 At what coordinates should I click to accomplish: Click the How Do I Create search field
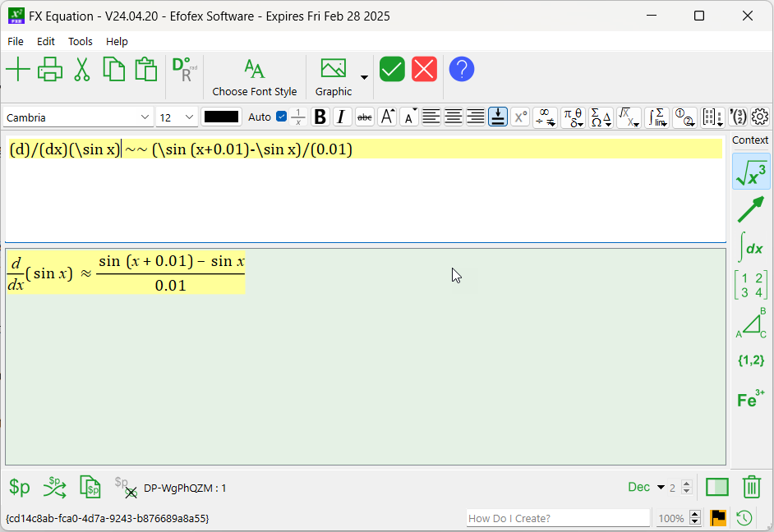coord(558,518)
